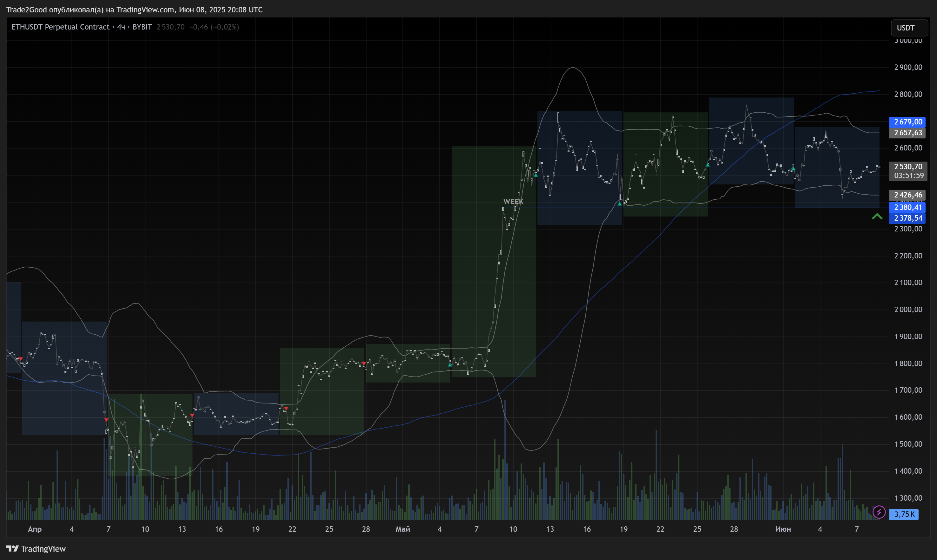The image size is (937, 560).
Task: Click the green triangle marker near May 25
Action: tap(707, 165)
